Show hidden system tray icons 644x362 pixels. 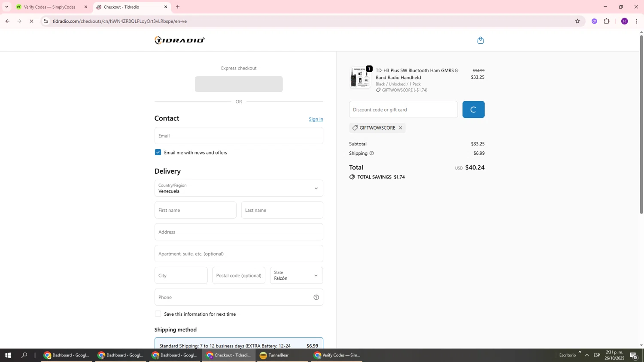pos(587,355)
